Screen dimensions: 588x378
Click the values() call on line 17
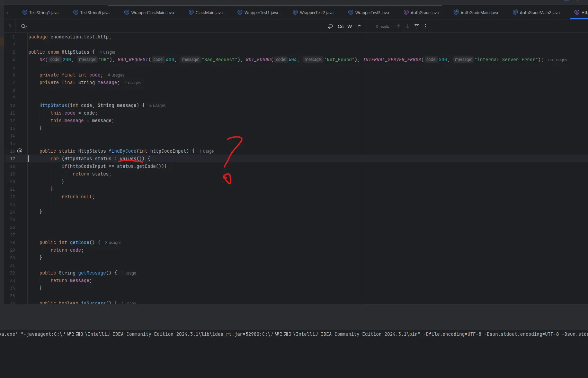click(x=131, y=159)
